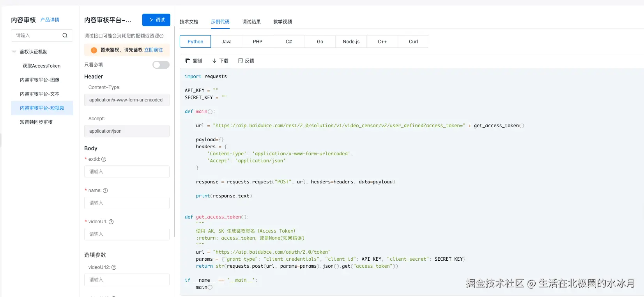Click help icon beside videoUrl label
644x297 pixels.
coord(111,222)
